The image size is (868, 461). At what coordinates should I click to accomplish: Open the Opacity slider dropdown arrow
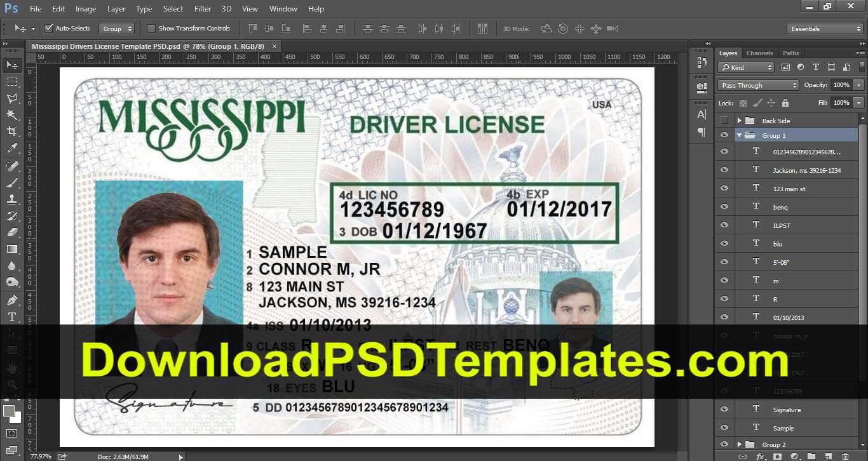(x=859, y=85)
